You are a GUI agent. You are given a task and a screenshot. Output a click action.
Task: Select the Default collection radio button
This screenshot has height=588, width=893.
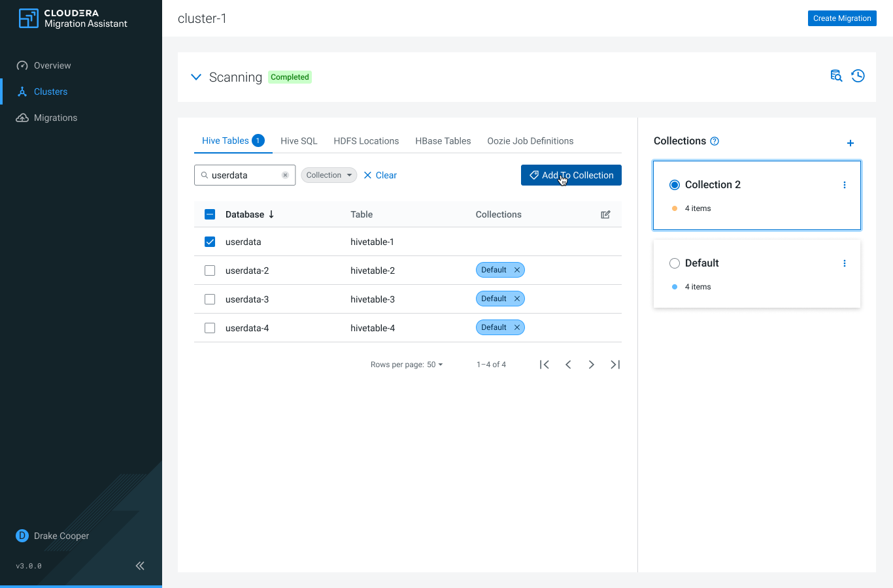(675, 263)
